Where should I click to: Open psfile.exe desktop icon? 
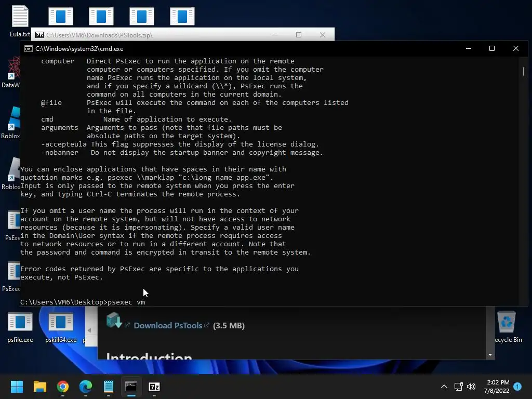coord(20,327)
